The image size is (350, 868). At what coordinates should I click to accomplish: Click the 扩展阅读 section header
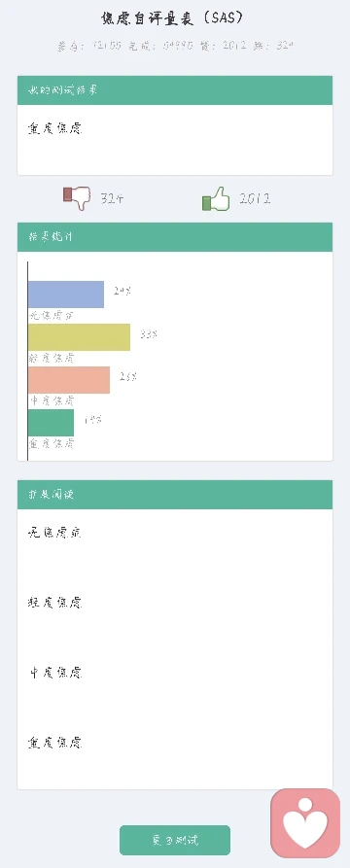pyautogui.click(x=175, y=495)
